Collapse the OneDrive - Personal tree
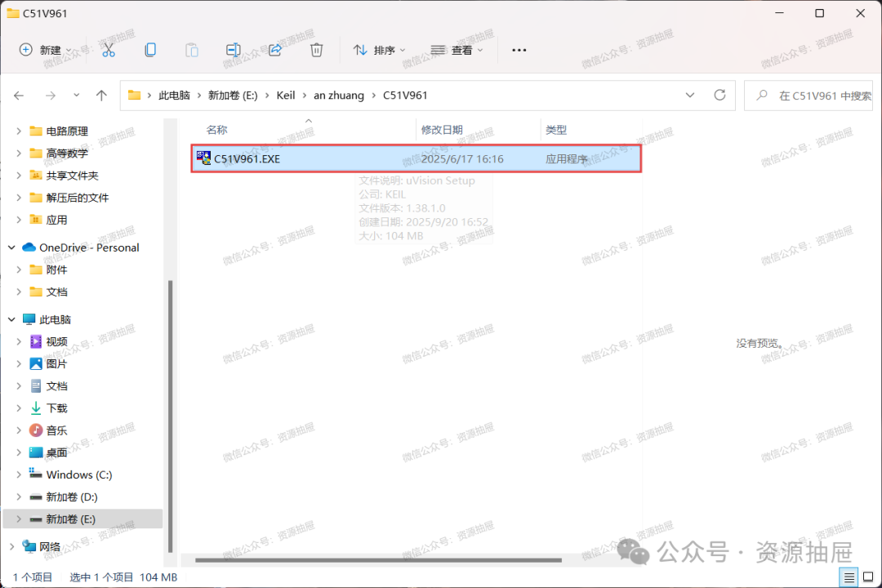882x588 pixels. click(x=11, y=247)
